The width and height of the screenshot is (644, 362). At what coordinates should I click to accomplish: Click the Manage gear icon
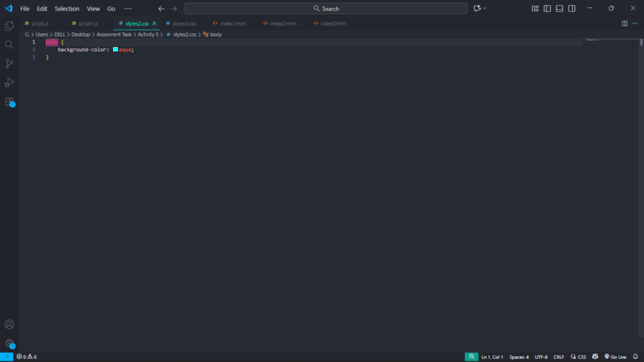pos(9,343)
